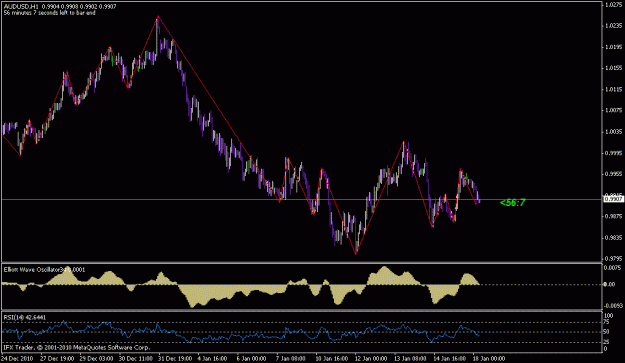Screen dimensions: 625x363
Task: Click the '10 Jan 16:00' time label
Action: point(332,359)
